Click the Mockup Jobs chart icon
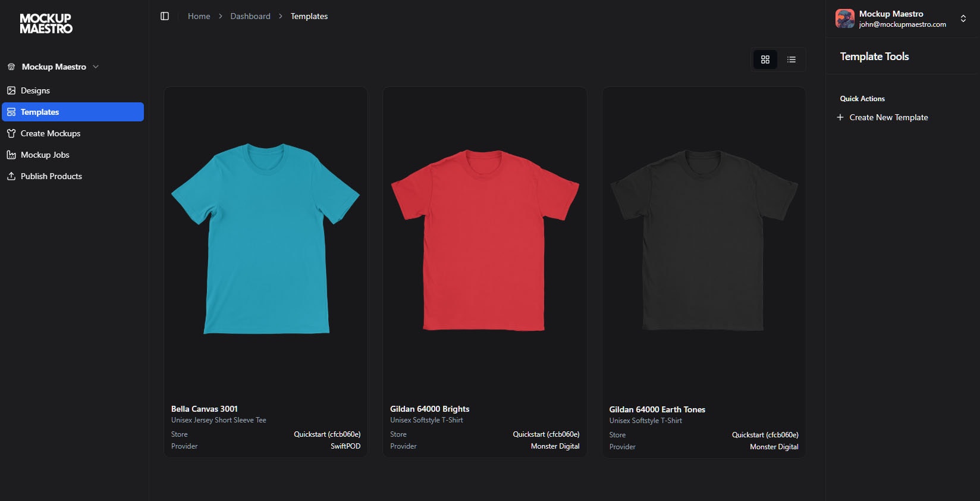The width and height of the screenshot is (980, 501). point(11,155)
